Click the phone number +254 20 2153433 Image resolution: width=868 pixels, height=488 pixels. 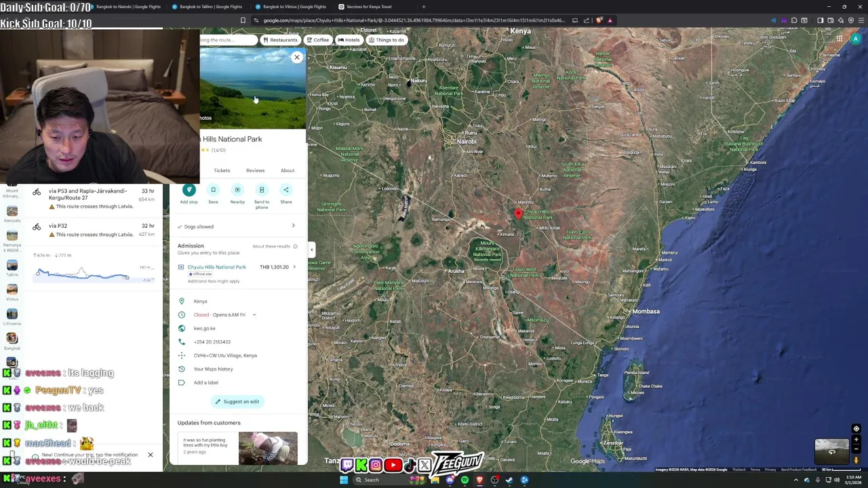tap(212, 342)
